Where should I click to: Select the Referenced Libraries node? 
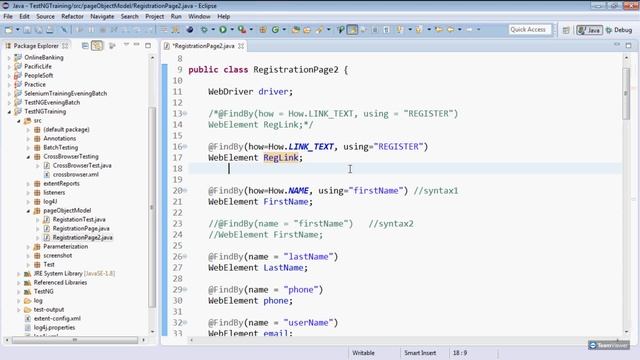tap(60, 282)
